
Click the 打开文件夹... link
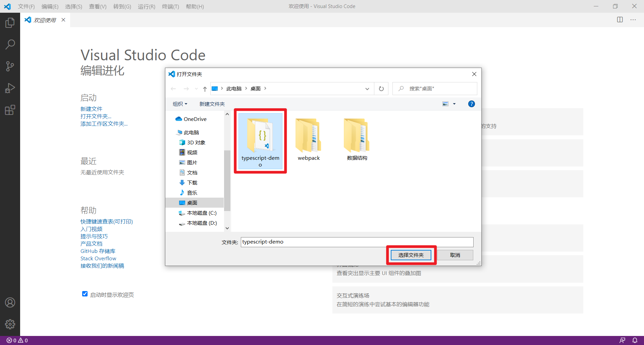[x=96, y=116]
